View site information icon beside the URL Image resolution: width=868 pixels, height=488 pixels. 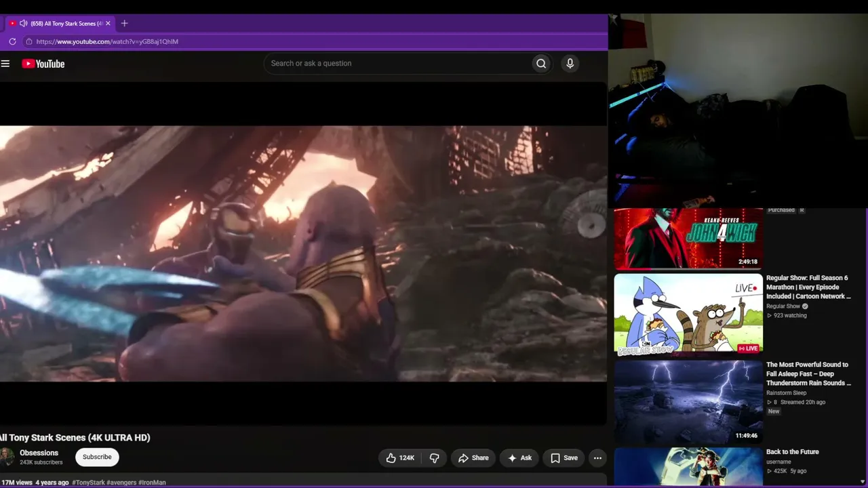[28, 41]
